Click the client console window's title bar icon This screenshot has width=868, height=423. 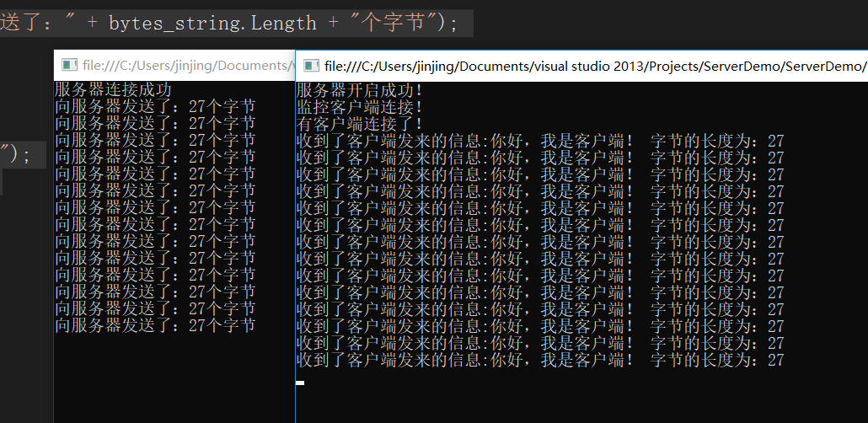coord(69,66)
